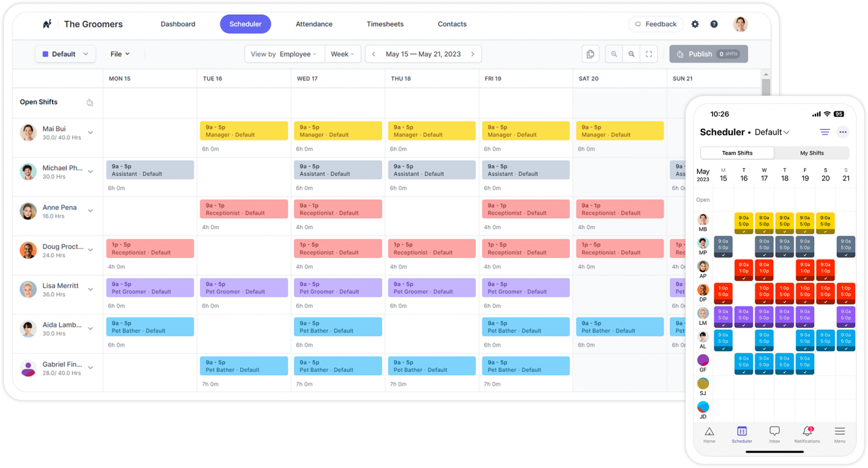Switch to the Attendance tab

click(314, 24)
